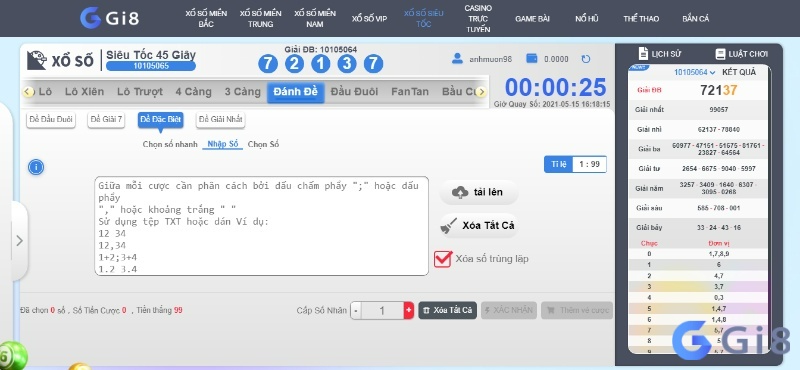Refresh the wallet balance

click(x=586, y=59)
